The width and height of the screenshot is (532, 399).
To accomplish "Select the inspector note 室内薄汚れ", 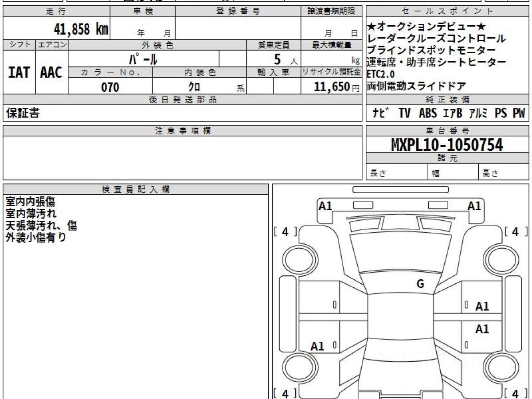I will tap(31, 214).
